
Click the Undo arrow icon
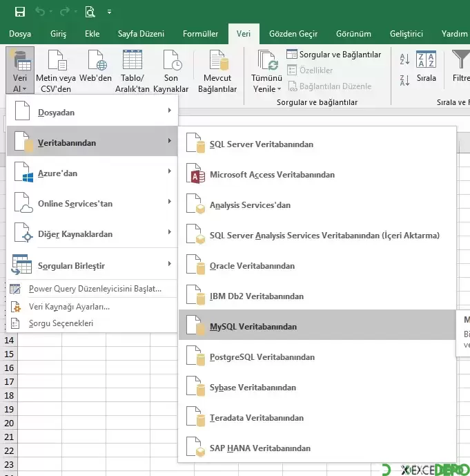(x=40, y=12)
